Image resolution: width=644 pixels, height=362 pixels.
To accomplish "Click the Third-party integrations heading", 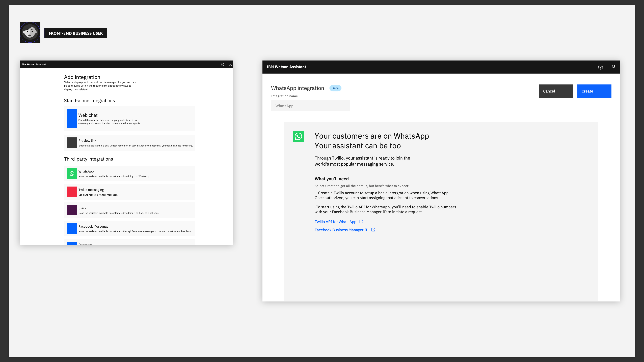I will (x=89, y=159).
